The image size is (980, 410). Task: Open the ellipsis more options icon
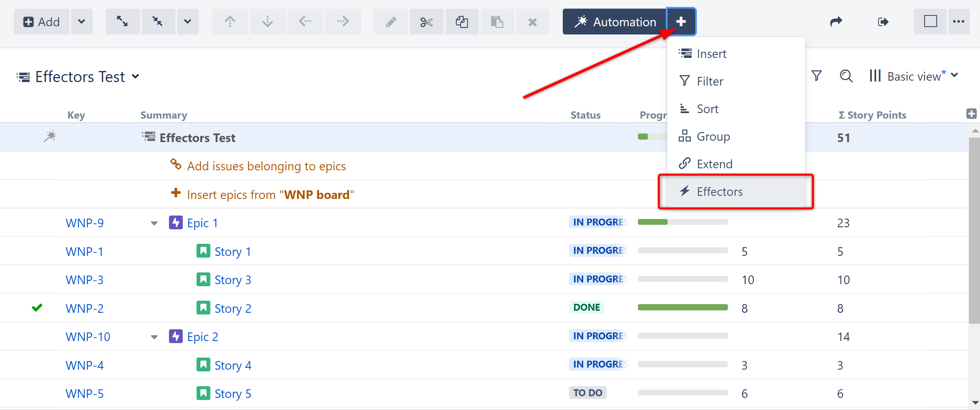coord(959,22)
